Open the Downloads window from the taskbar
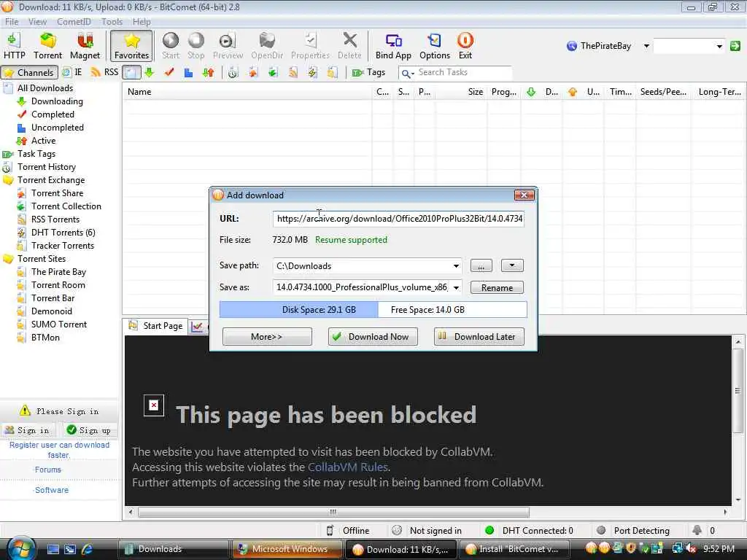The image size is (747, 560). point(174,549)
